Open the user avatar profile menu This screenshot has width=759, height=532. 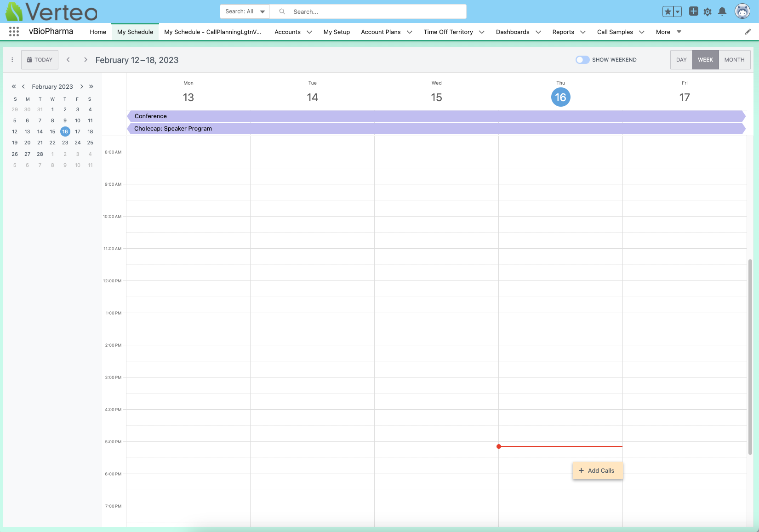point(742,11)
